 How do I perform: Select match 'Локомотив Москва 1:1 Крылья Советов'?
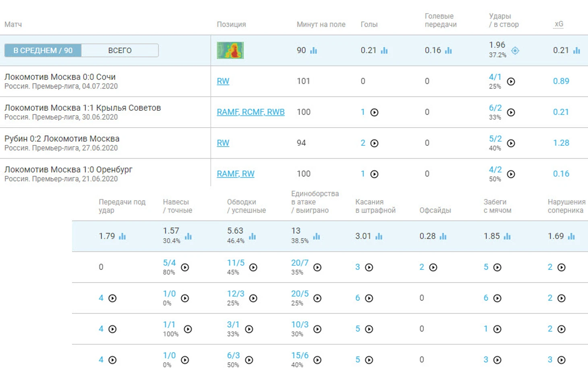[x=83, y=108]
